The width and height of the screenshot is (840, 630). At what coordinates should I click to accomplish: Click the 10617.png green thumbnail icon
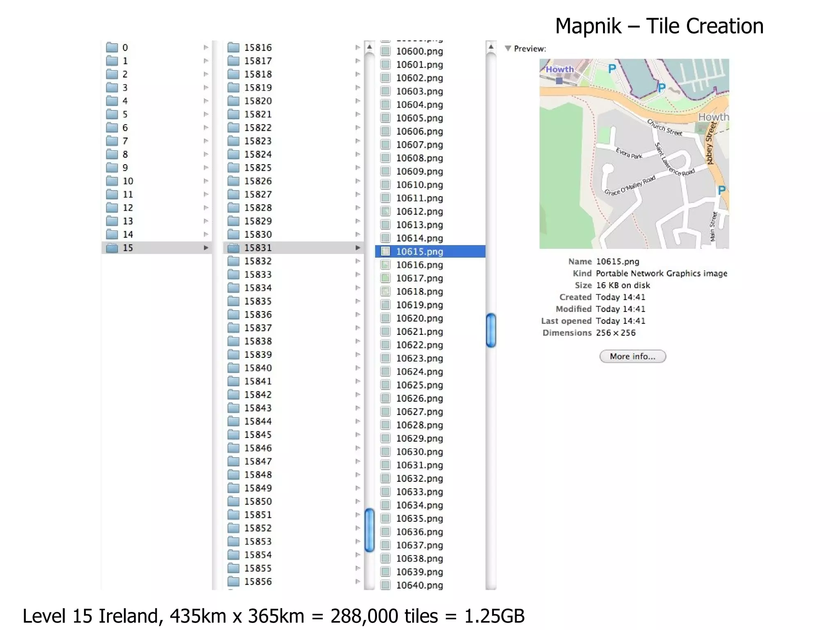(386, 278)
